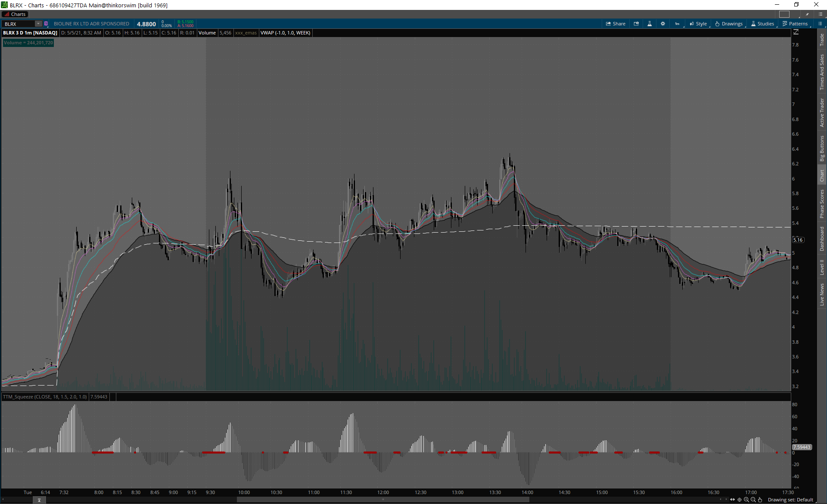Click the purple number 9 link icon
827x504 pixels.
pos(46,24)
